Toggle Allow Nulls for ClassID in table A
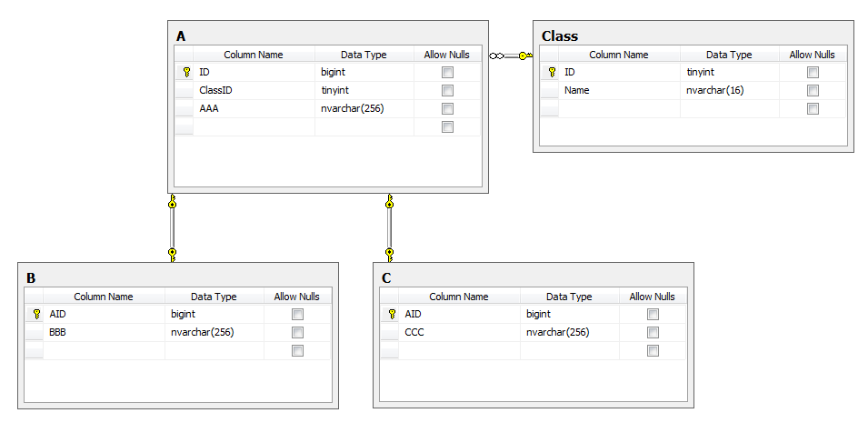Viewport: 868px width, 433px height. point(447,90)
